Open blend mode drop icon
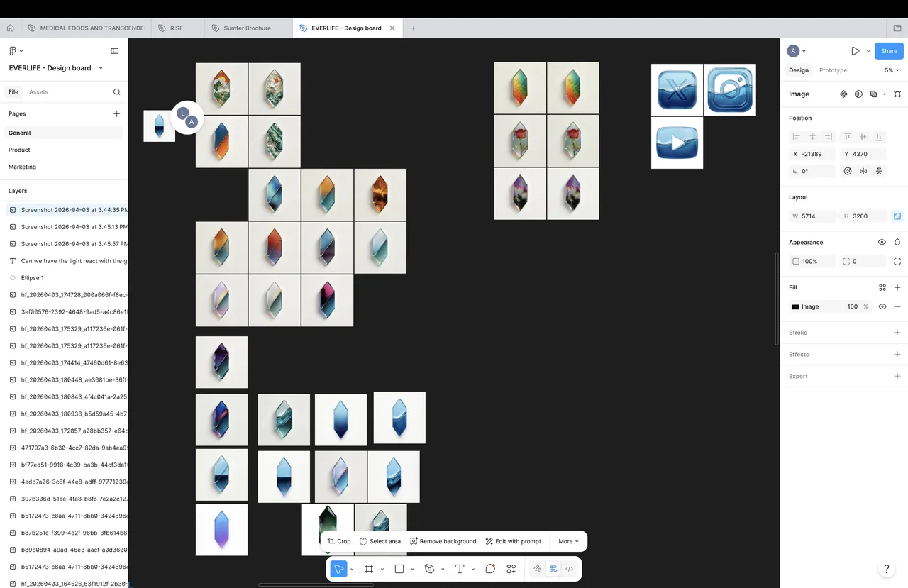The image size is (908, 588). coord(897,243)
